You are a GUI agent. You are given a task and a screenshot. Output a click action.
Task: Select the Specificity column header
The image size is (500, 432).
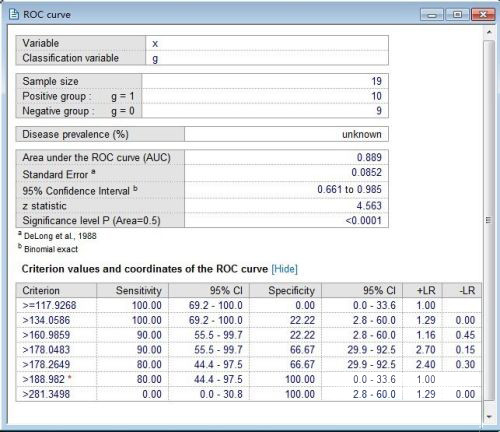(285, 290)
